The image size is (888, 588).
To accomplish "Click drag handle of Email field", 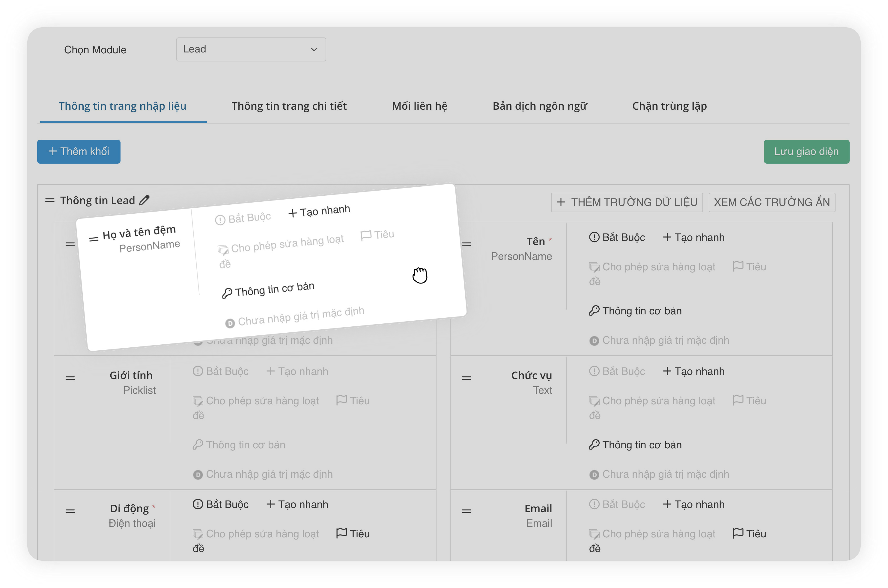I will pos(466,511).
